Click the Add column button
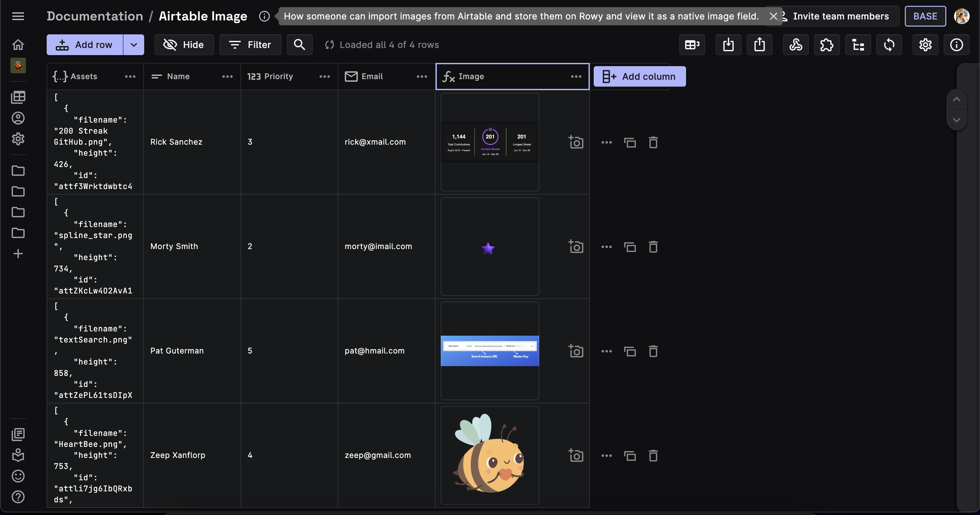This screenshot has height=515, width=980. pos(639,77)
